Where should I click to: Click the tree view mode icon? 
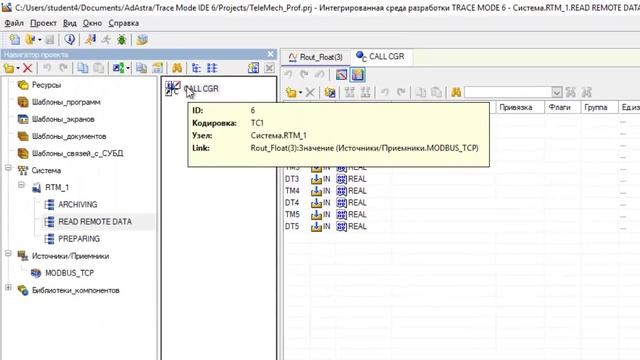(196, 68)
